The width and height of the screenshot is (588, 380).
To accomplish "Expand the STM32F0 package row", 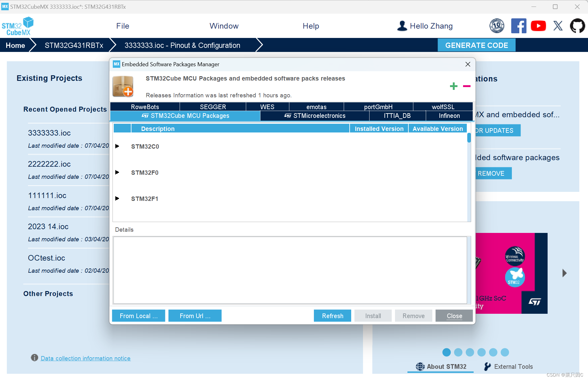I will point(117,172).
